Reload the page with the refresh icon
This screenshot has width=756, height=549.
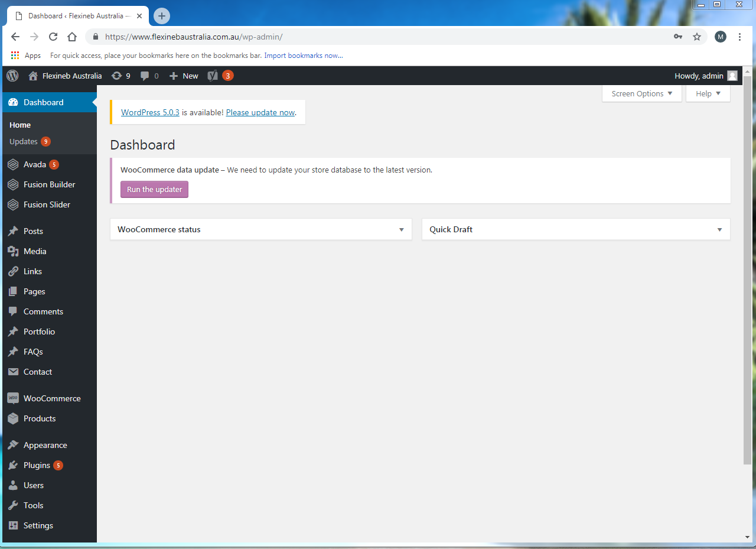[x=53, y=37]
